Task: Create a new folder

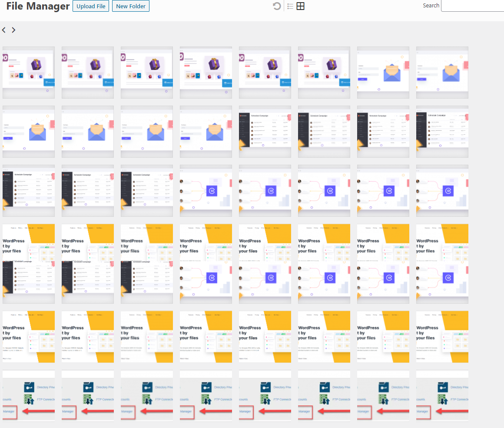Action: point(130,6)
